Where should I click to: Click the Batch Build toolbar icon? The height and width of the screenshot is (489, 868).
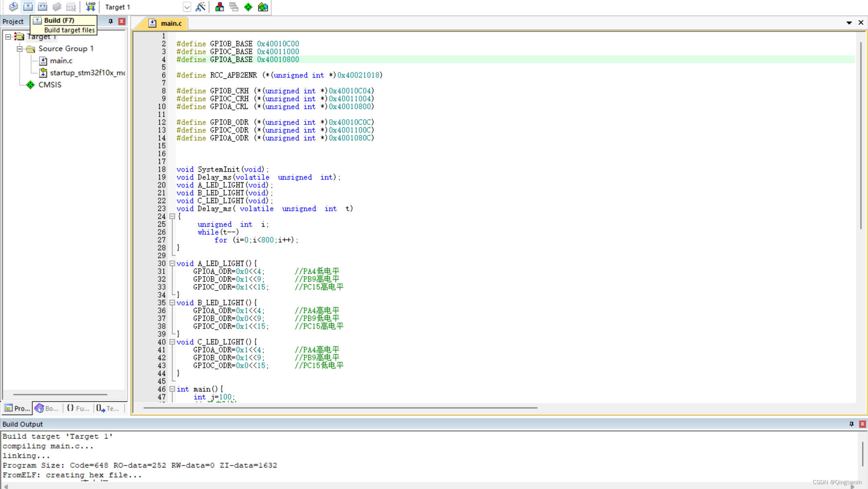(57, 7)
